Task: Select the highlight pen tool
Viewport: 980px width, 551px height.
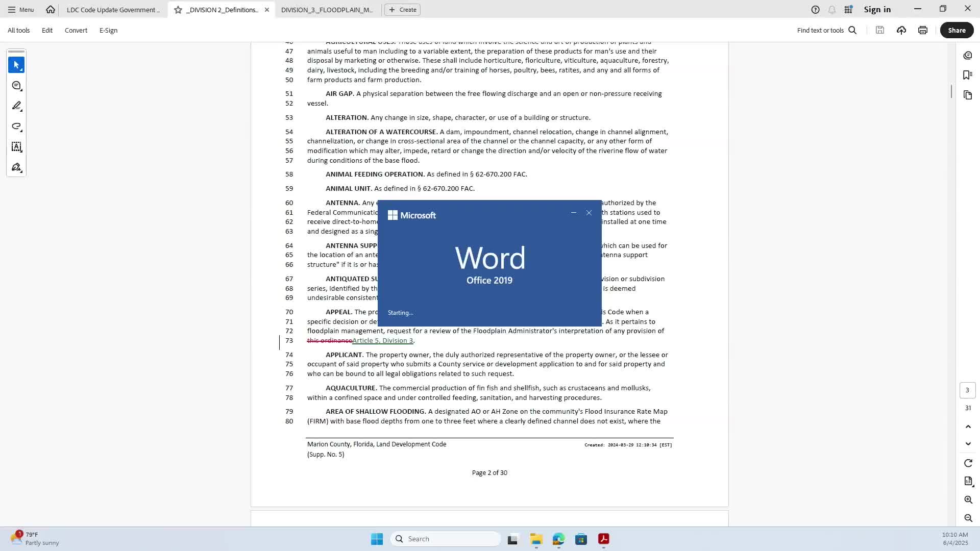Action: click(16, 106)
